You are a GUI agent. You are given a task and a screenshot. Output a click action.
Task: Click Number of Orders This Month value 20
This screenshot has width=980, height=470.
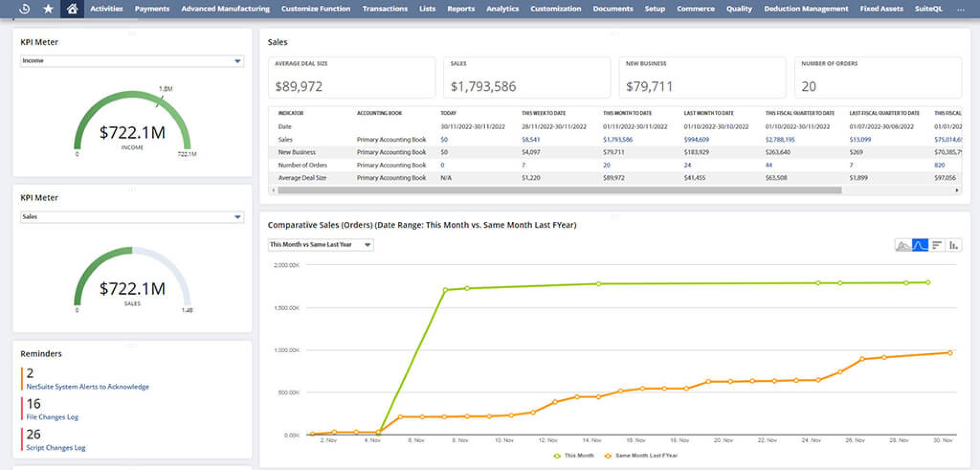606,165
